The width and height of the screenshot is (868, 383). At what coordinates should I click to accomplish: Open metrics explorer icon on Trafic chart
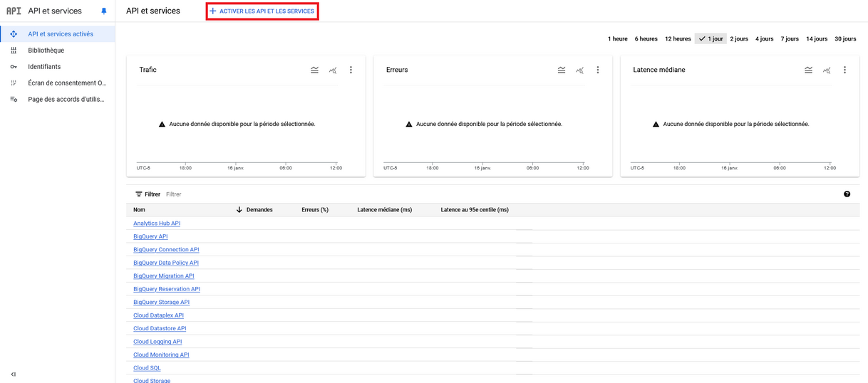[333, 70]
